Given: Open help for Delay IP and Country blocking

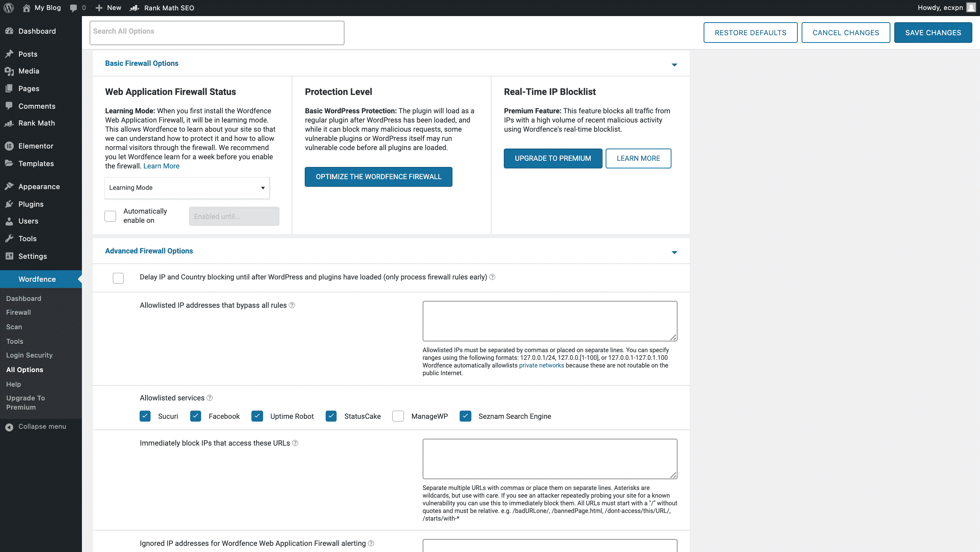Looking at the screenshot, I should (x=492, y=277).
